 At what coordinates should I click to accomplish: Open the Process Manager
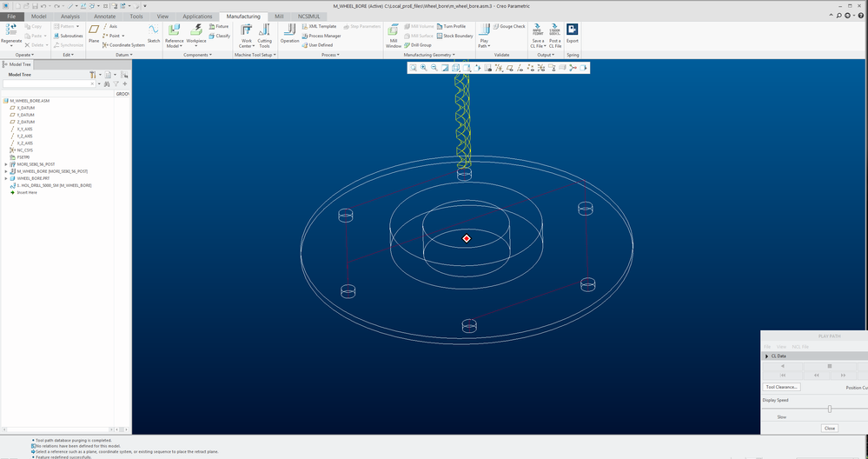325,36
